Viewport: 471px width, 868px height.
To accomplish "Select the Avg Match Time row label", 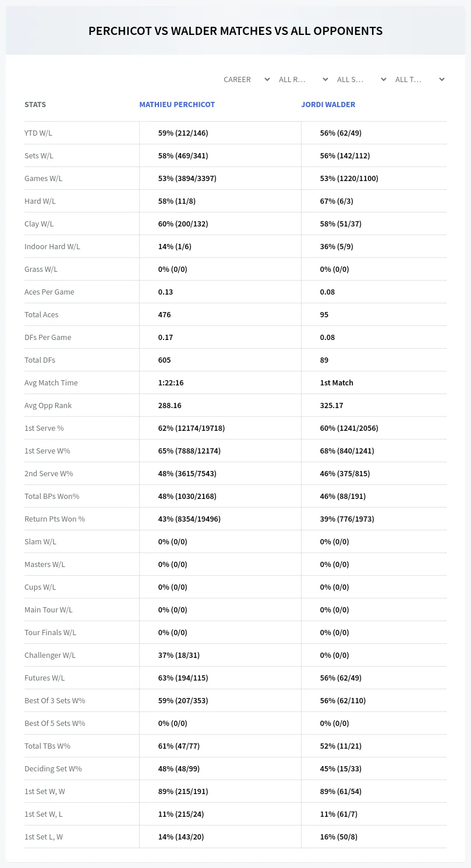I will [51, 382].
